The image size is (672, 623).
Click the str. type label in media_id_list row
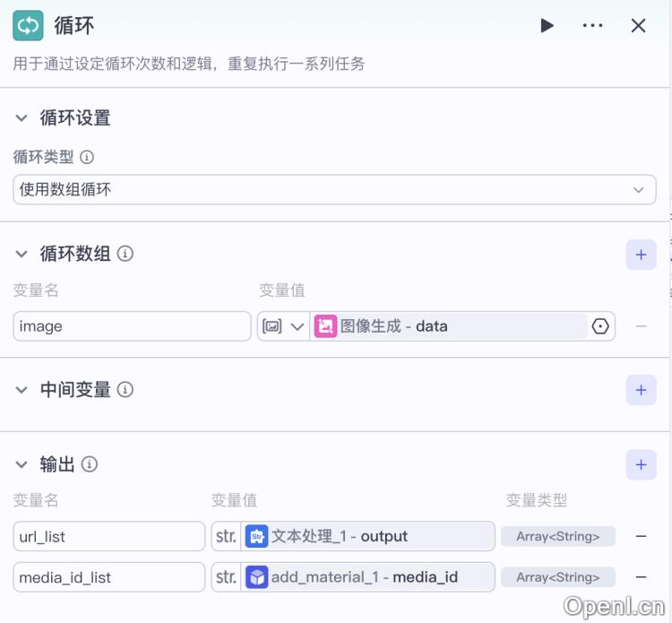(x=227, y=577)
